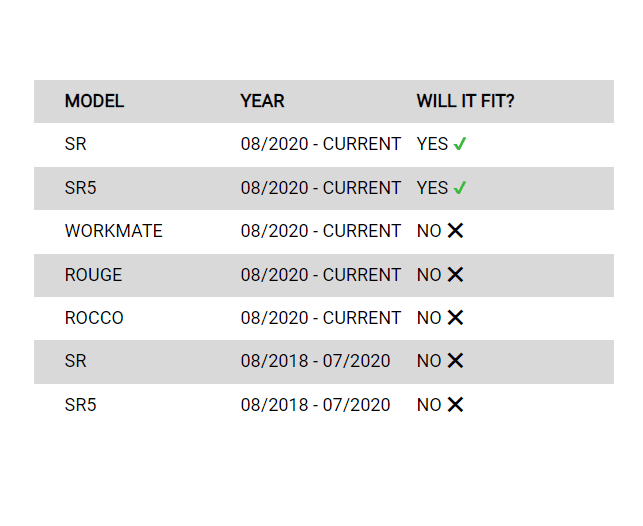Image resolution: width=643 pixels, height=526 pixels.
Task: Click 08/2020 - CURRENT date in ROUGE row
Action: click(321, 275)
